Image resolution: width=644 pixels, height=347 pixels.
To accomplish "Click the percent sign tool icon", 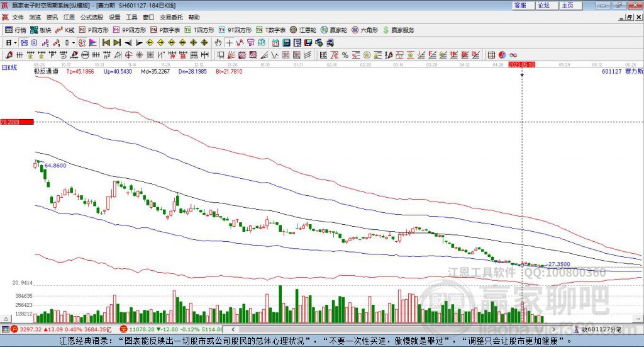I will [x=345, y=55].
